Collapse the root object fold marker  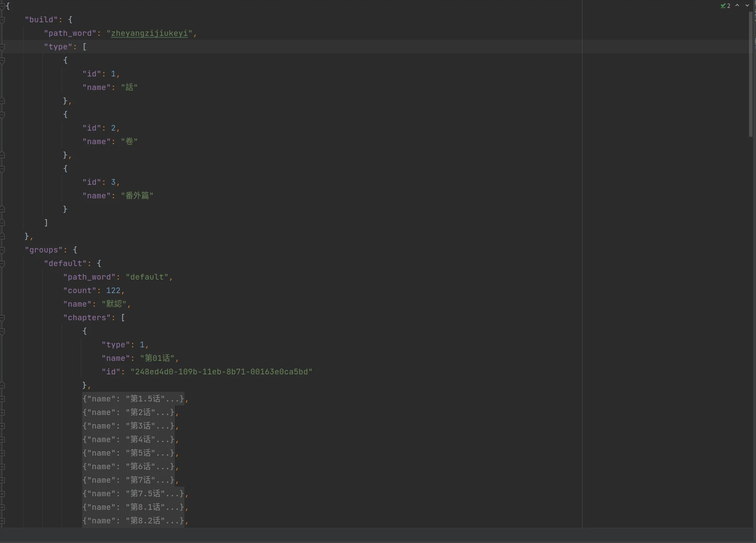click(x=3, y=6)
